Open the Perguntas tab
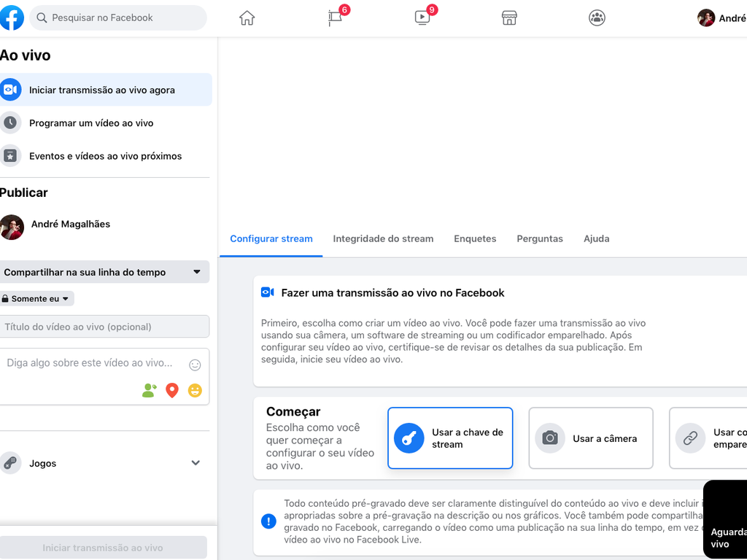The image size is (747, 560). [x=540, y=238]
